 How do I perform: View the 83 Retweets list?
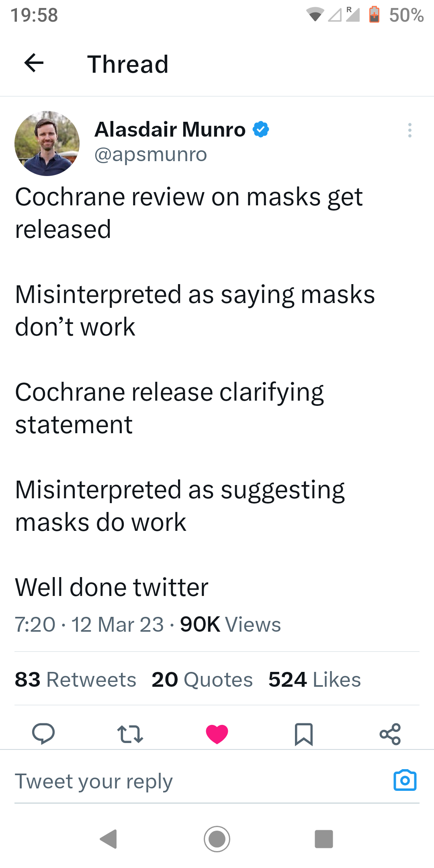click(76, 680)
